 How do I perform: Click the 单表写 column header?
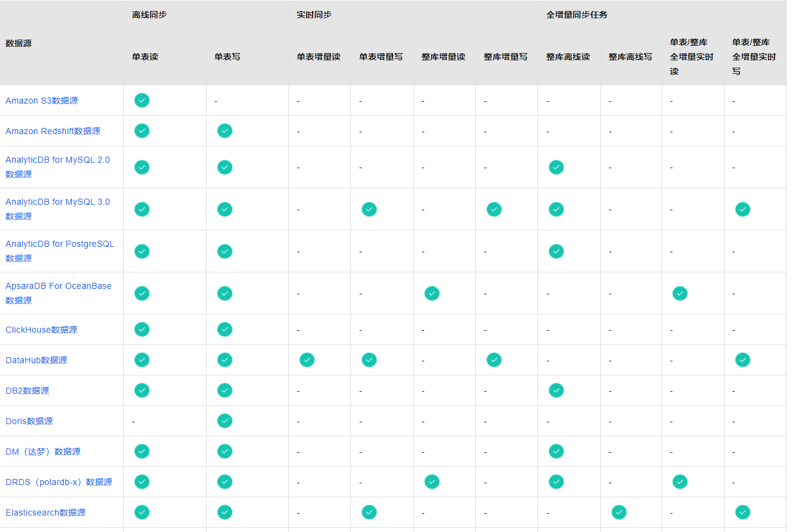(227, 57)
